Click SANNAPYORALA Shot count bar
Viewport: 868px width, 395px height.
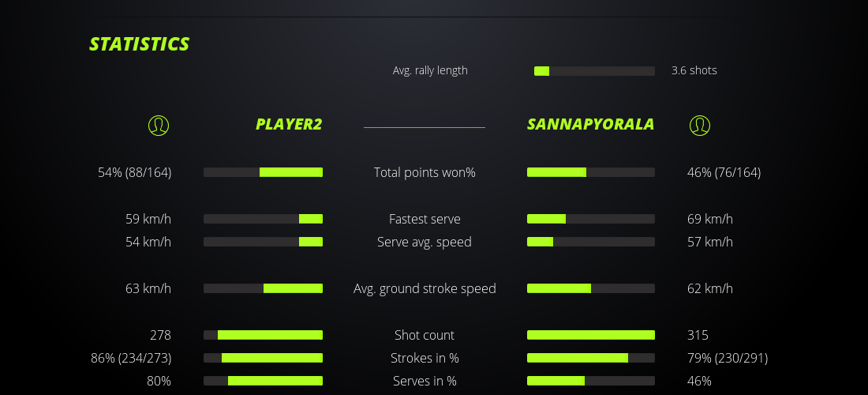(x=591, y=335)
